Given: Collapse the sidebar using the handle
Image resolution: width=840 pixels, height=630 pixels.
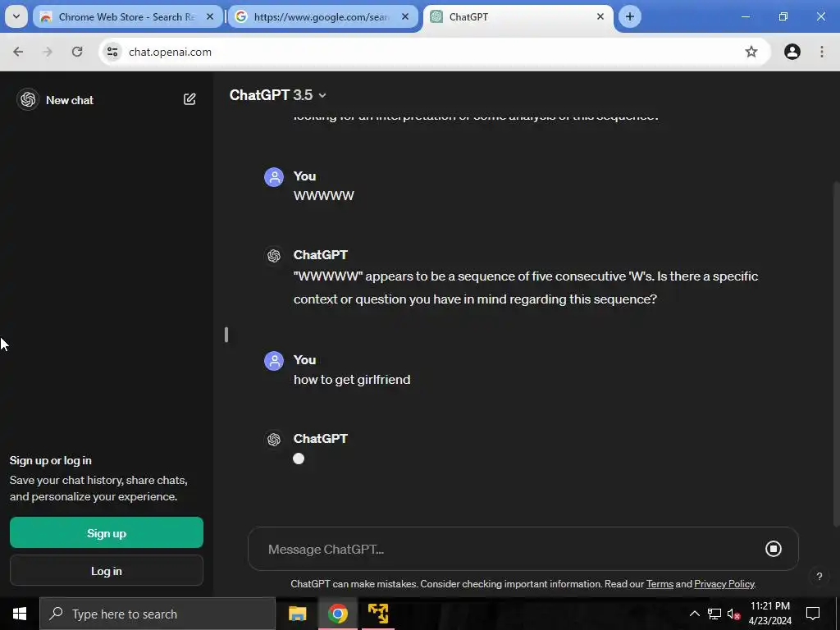Looking at the screenshot, I should click(226, 335).
